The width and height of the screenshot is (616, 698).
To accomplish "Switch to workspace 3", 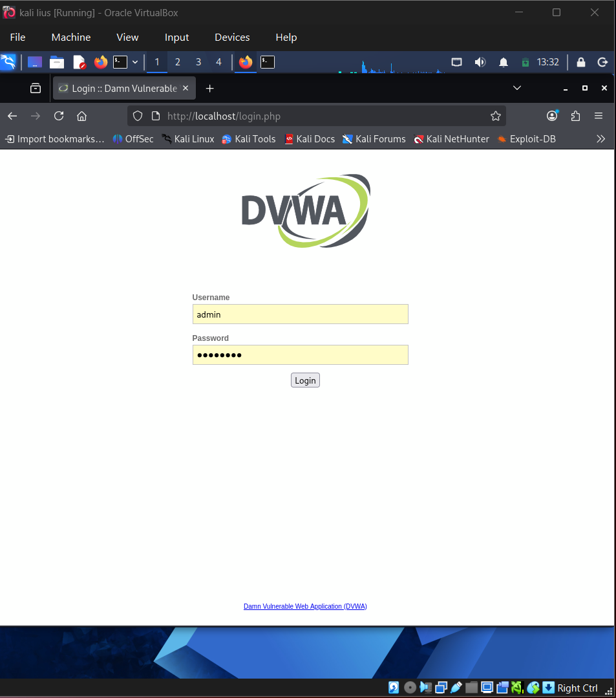I will [198, 62].
